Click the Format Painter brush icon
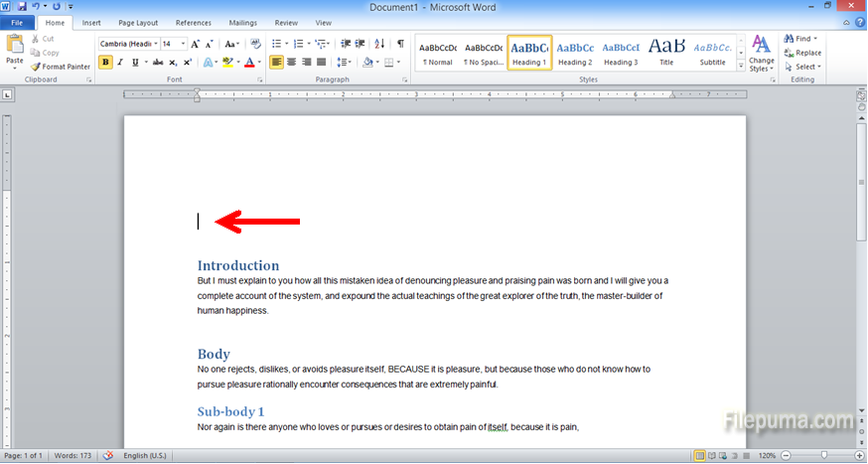This screenshot has width=868, height=464. [x=36, y=67]
